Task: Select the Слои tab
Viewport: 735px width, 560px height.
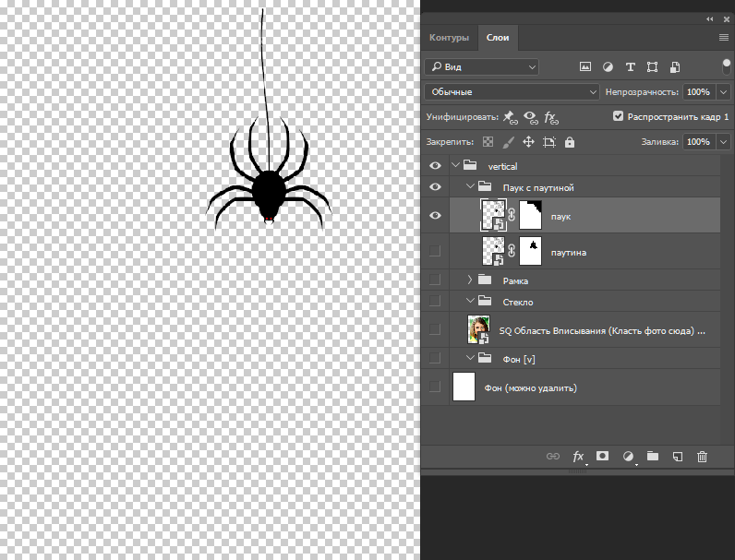Action: tap(498, 38)
